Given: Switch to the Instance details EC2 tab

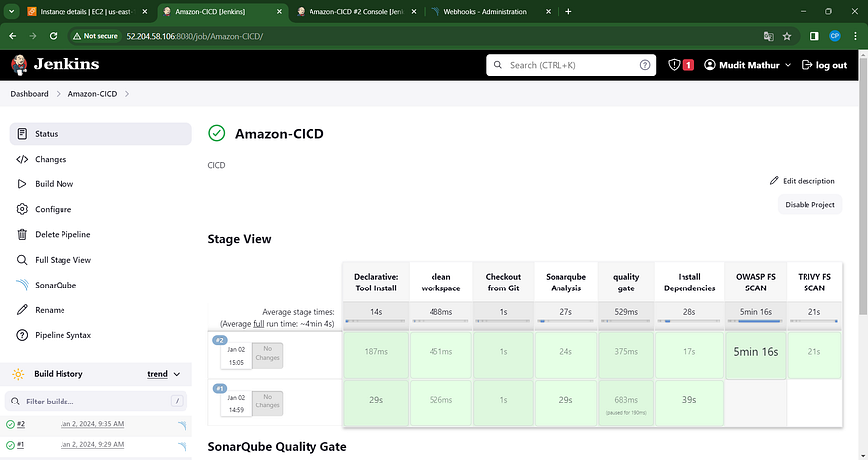Looking at the screenshot, I should 85,12.
